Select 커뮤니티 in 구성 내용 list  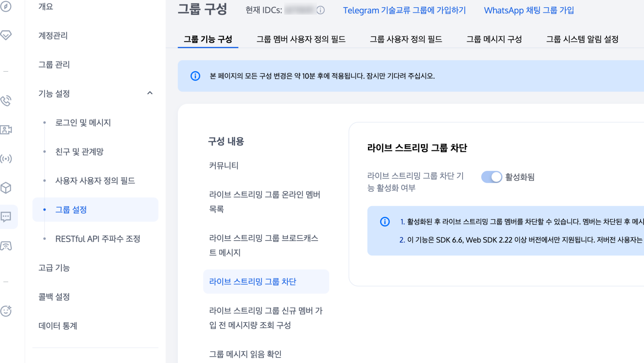[x=224, y=165]
